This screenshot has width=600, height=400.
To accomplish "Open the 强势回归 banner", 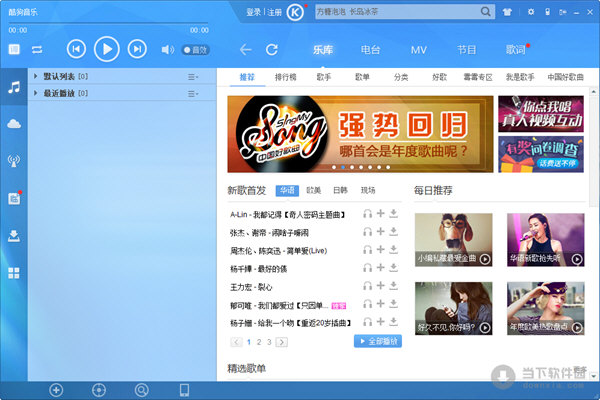I will point(360,134).
